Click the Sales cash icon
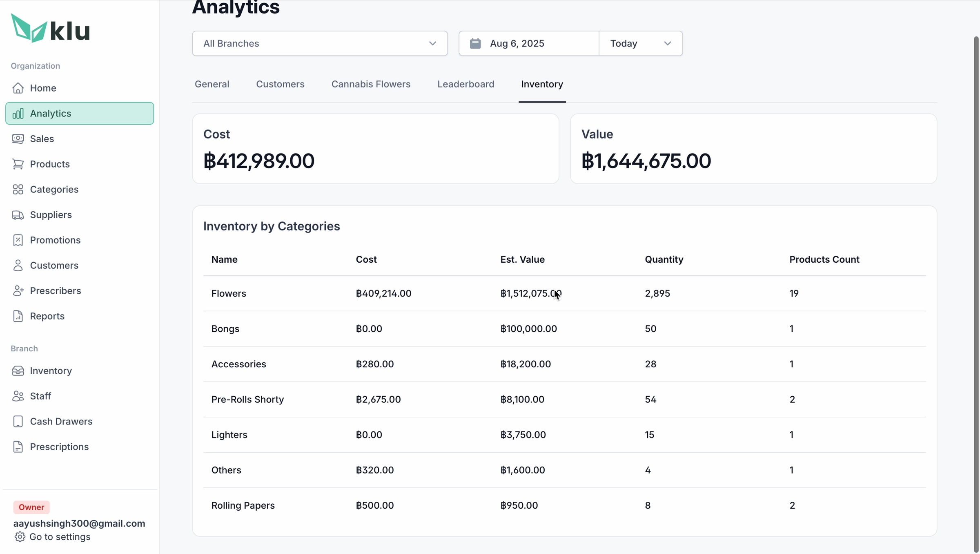 tap(18, 138)
